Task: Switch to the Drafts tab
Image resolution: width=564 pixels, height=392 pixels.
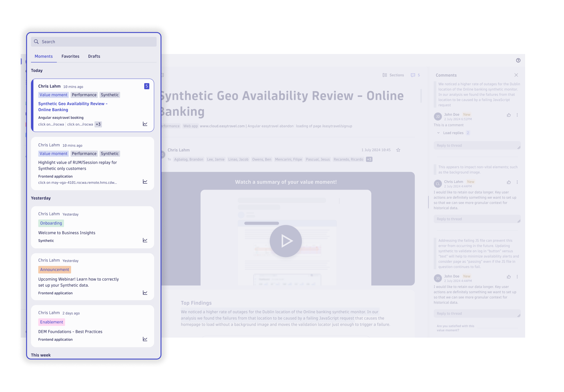Action: pos(94,56)
